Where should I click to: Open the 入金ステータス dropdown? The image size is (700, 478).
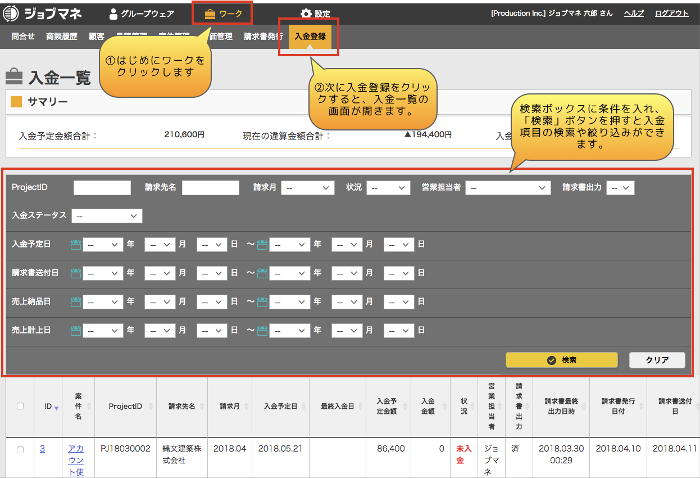point(107,216)
